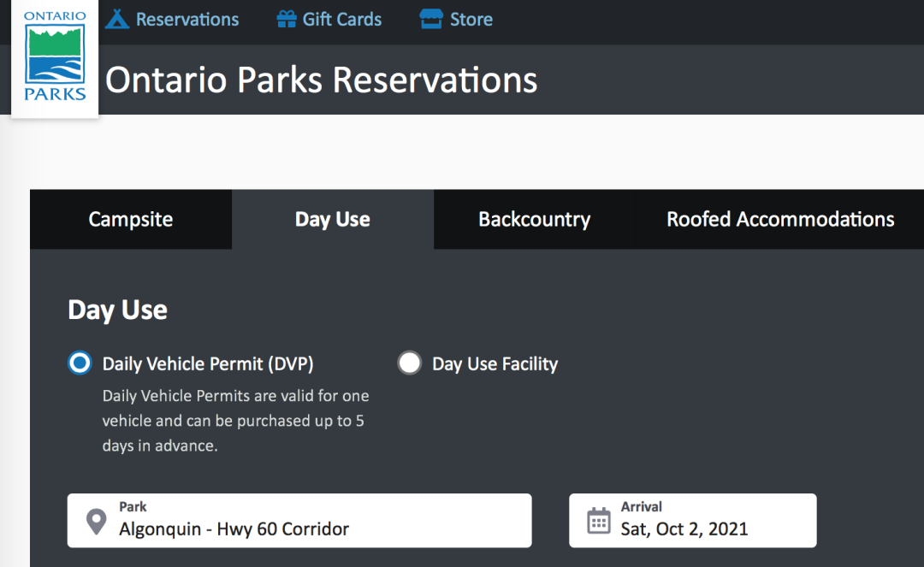Switch to the Backcountry tab

pyautogui.click(x=535, y=219)
